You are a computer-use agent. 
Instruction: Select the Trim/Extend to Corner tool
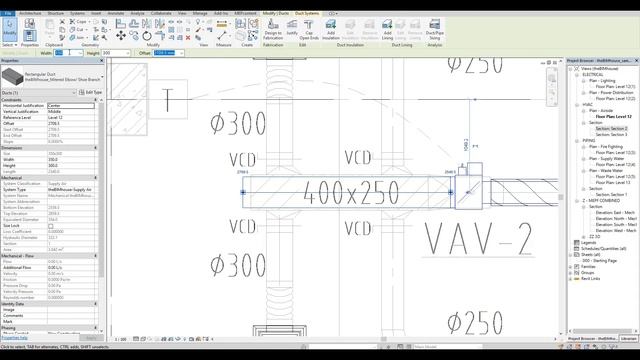click(160, 36)
